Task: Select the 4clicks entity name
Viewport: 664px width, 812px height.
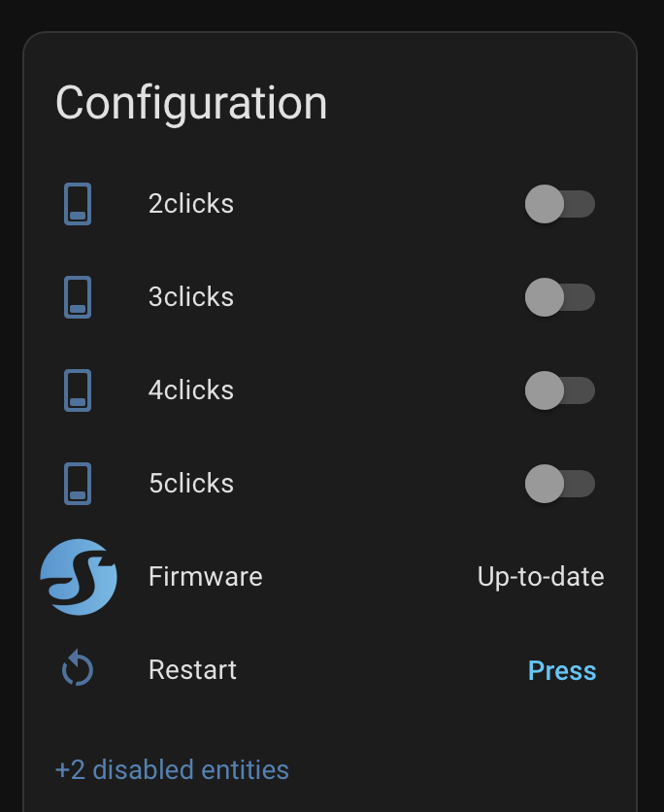Action: [x=191, y=390]
